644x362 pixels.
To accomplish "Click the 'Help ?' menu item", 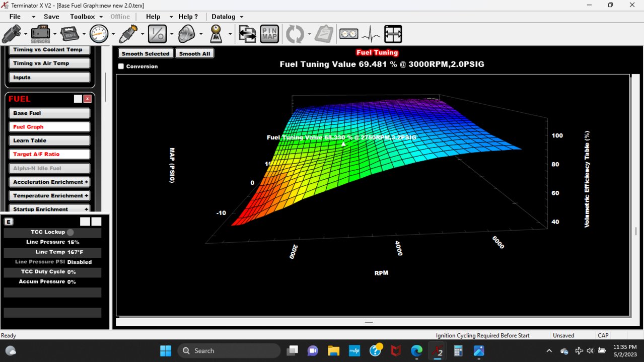I will 188,17.
